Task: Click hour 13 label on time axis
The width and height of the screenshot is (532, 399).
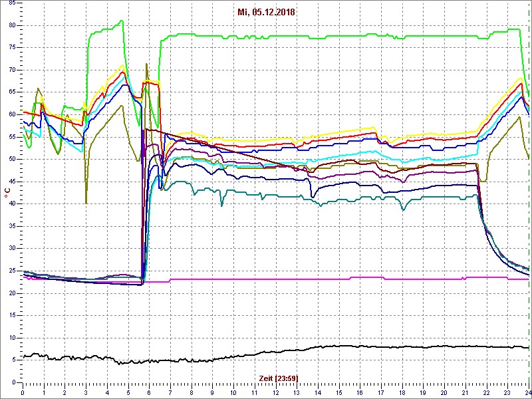Action: coord(297,392)
